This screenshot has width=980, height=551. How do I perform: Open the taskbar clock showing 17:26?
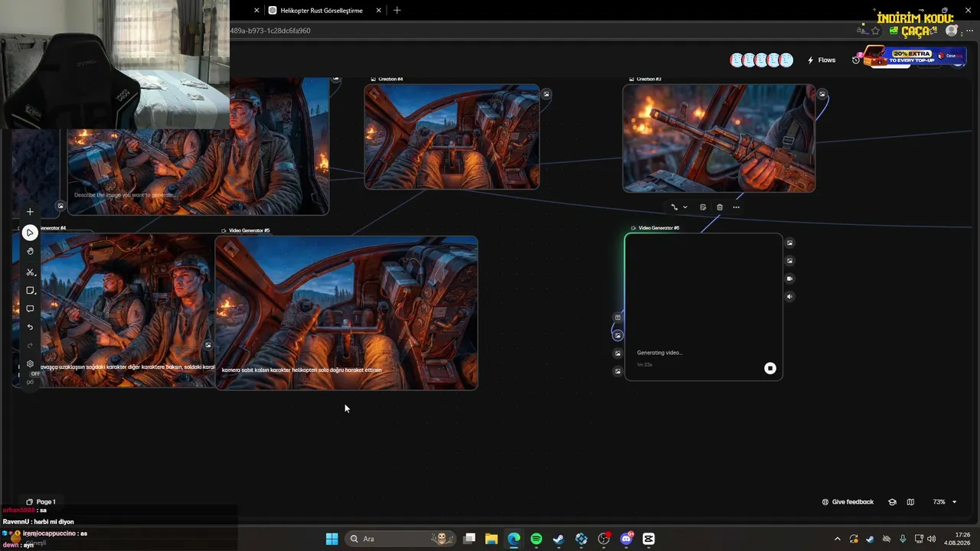(957, 539)
